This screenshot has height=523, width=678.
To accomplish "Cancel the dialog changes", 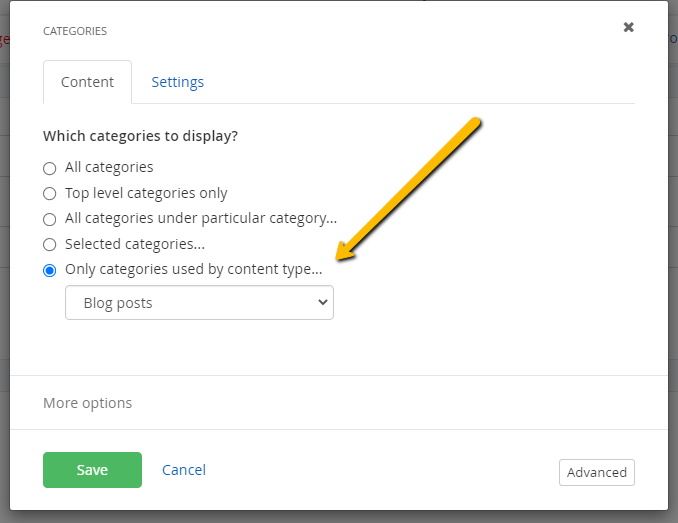I will 184,470.
